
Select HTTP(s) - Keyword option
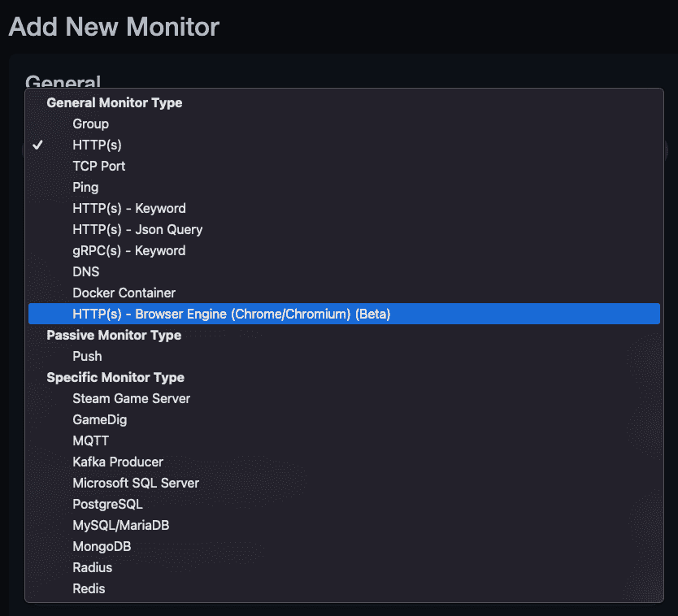(128, 208)
